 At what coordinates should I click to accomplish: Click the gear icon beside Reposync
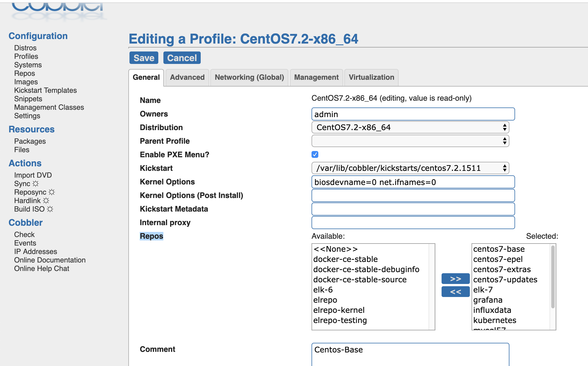pyautogui.click(x=52, y=192)
